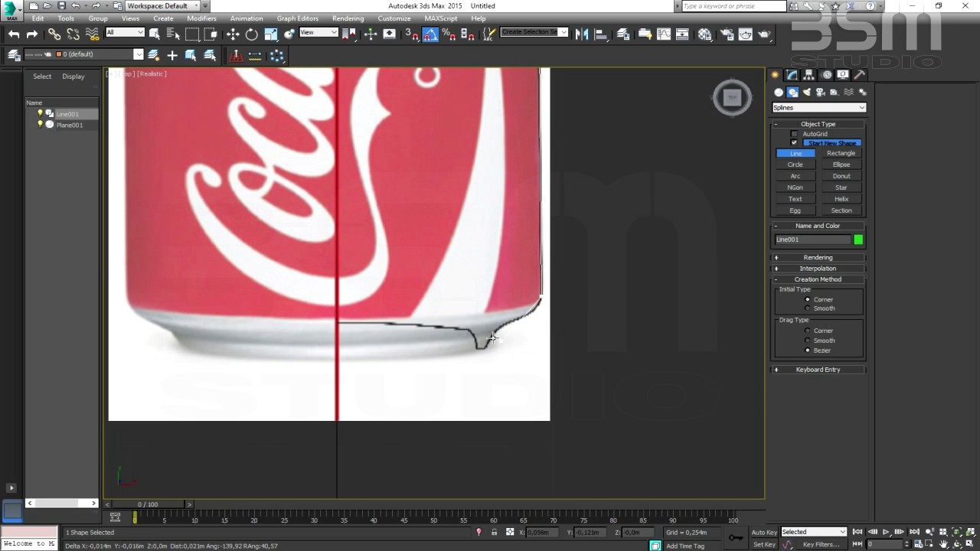Open the Graph Editors menu
Image resolution: width=980 pixels, height=551 pixels.
coord(297,18)
